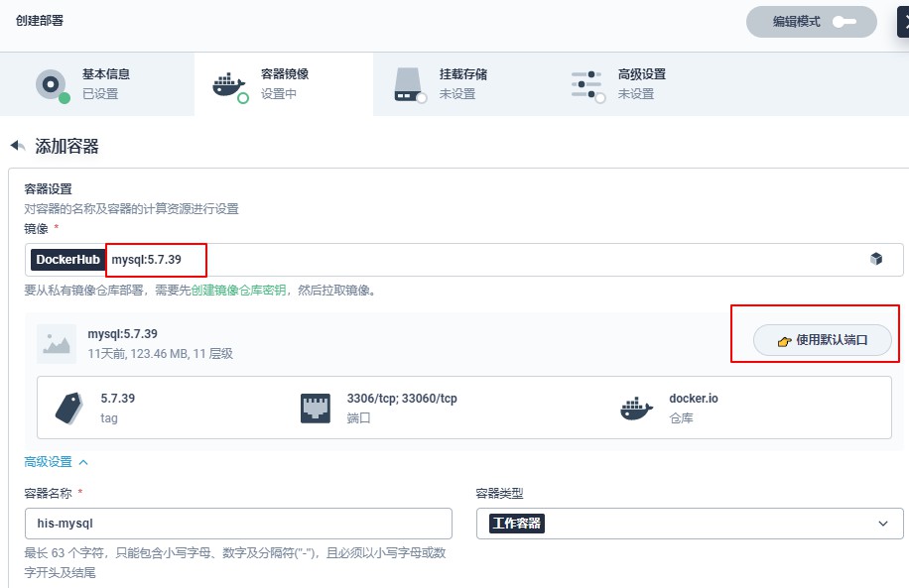Click the mysql image placeholder thumbnail
This screenshot has width=909, height=588.
pyautogui.click(x=57, y=343)
